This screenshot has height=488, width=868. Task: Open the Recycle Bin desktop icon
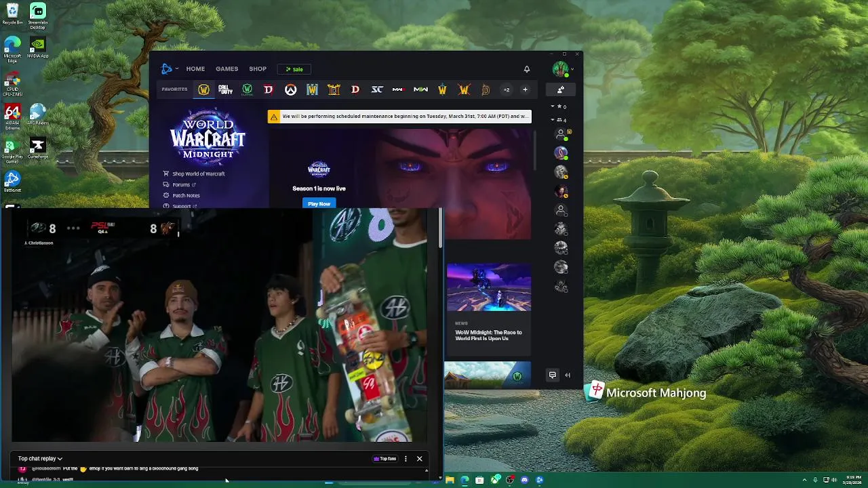pos(12,14)
